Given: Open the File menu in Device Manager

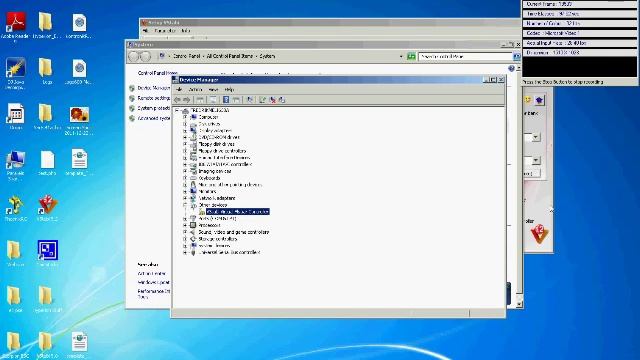Looking at the screenshot, I should click(179, 89).
